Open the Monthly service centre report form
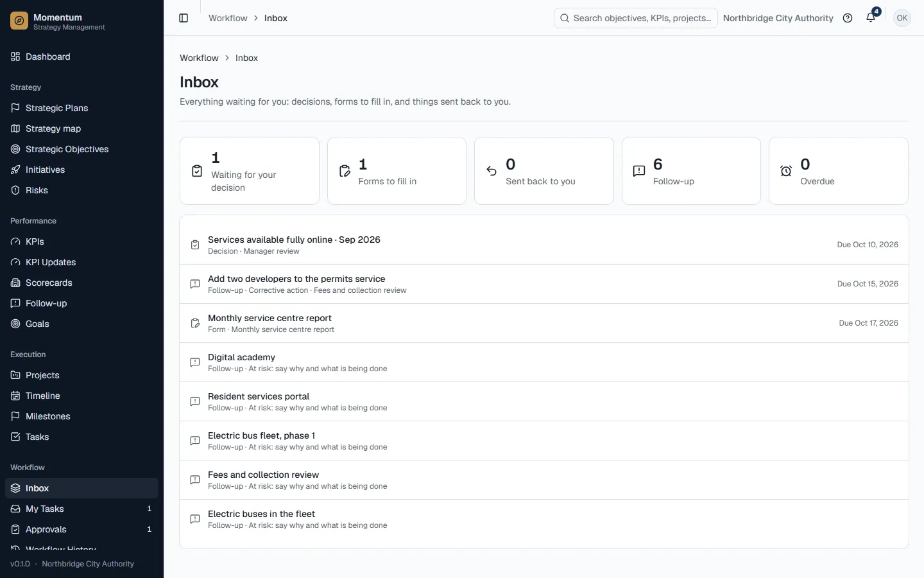The height and width of the screenshot is (578, 924). [x=544, y=323]
